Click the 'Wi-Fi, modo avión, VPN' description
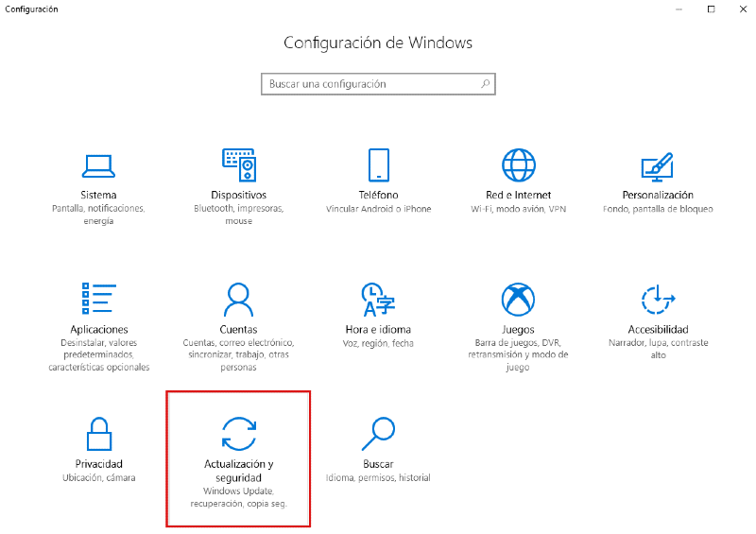The width and height of the screenshot is (756, 534). (518, 209)
